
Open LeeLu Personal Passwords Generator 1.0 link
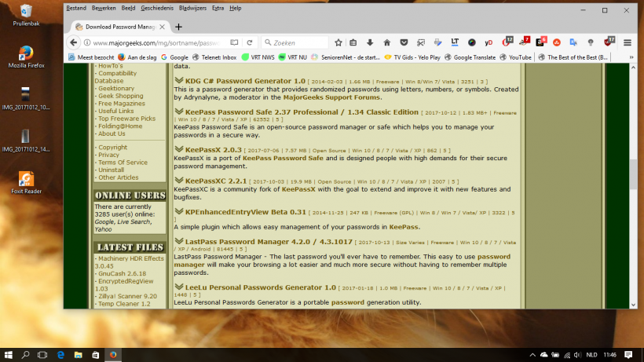click(261, 287)
